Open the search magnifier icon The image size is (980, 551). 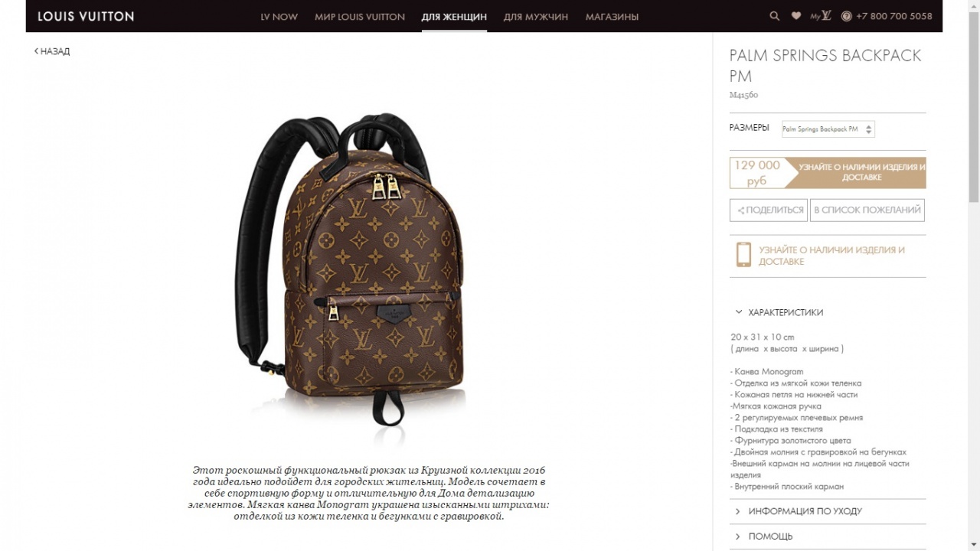pos(774,16)
